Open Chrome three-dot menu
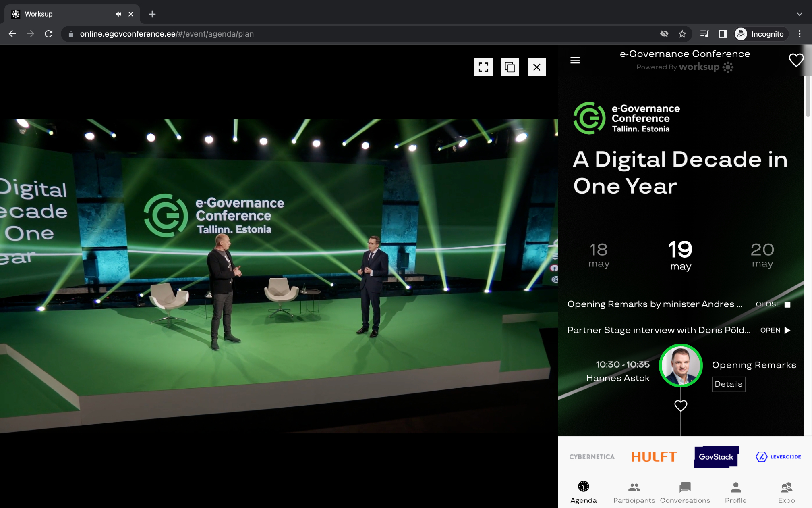The width and height of the screenshot is (812, 508). [800, 34]
